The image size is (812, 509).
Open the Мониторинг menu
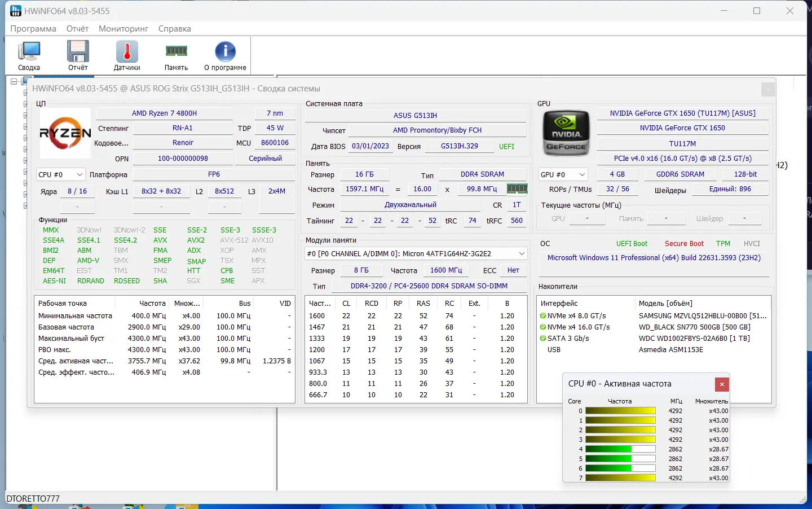(x=123, y=29)
